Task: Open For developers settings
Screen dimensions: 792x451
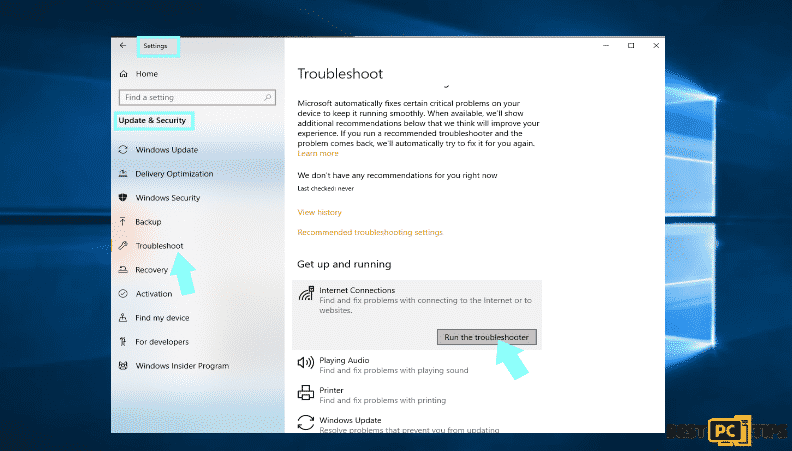Action: click(162, 342)
